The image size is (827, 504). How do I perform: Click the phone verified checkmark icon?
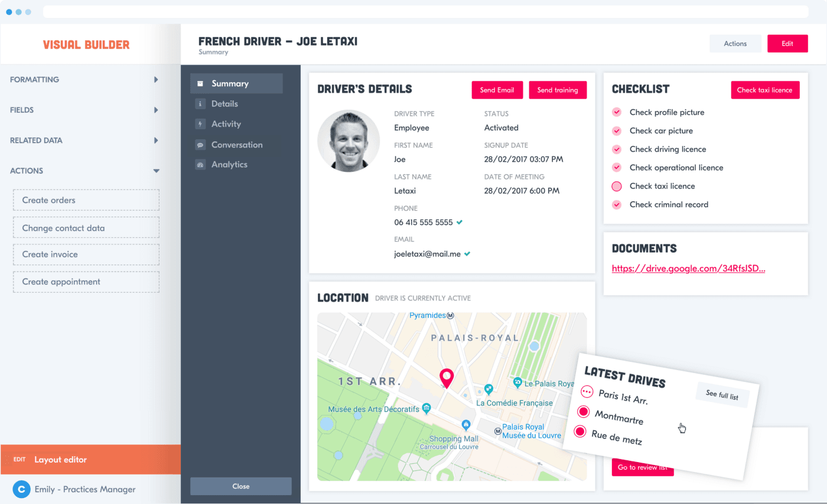coord(460,222)
